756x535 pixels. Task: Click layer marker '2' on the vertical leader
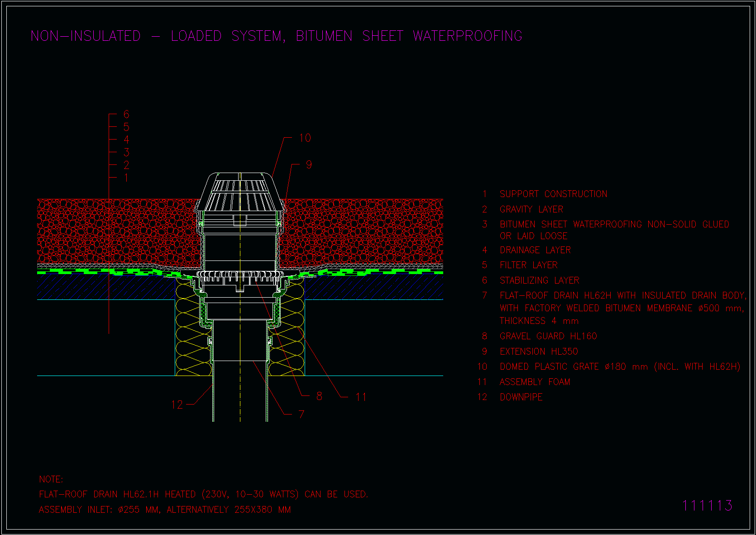pyautogui.click(x=126, y=165)
